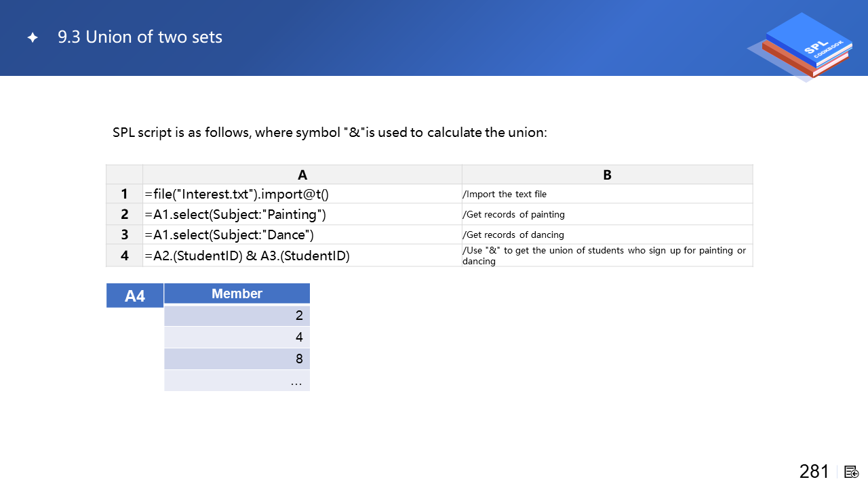Click the slide menu icon beside page 281

click(x=852, y=472)
